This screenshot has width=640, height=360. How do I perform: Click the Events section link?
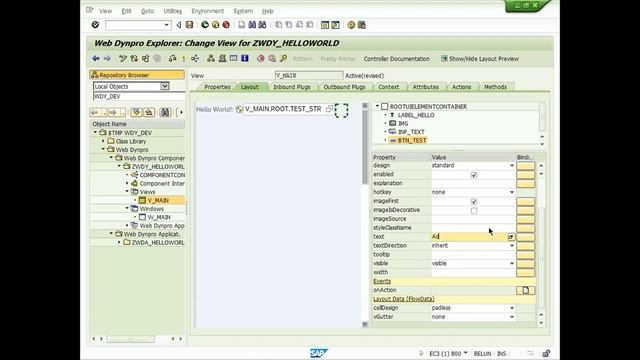click(382, 281)
